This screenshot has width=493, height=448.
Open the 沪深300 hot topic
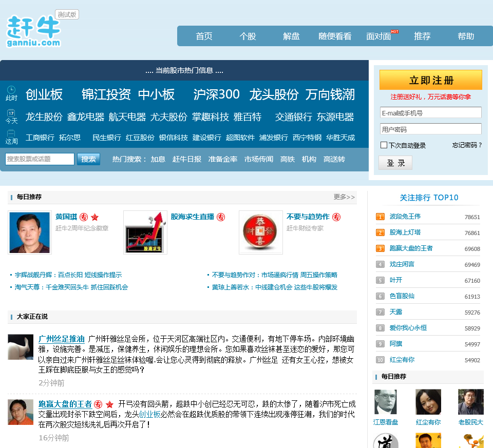[216, 94]
